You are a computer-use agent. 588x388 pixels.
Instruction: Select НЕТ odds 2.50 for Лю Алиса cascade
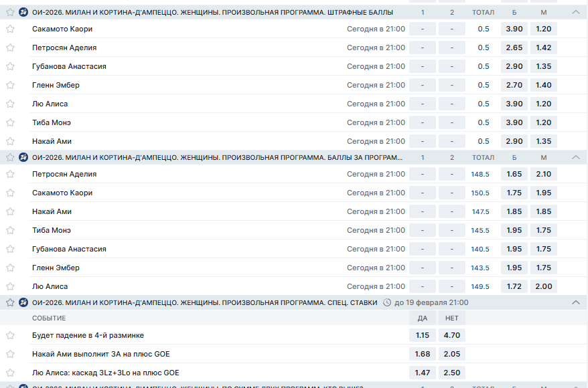pyautogui.click(x=452, y=373)
